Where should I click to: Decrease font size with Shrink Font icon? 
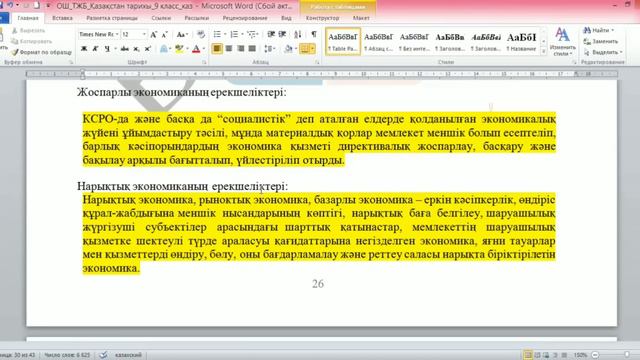(x=164, y=35)
